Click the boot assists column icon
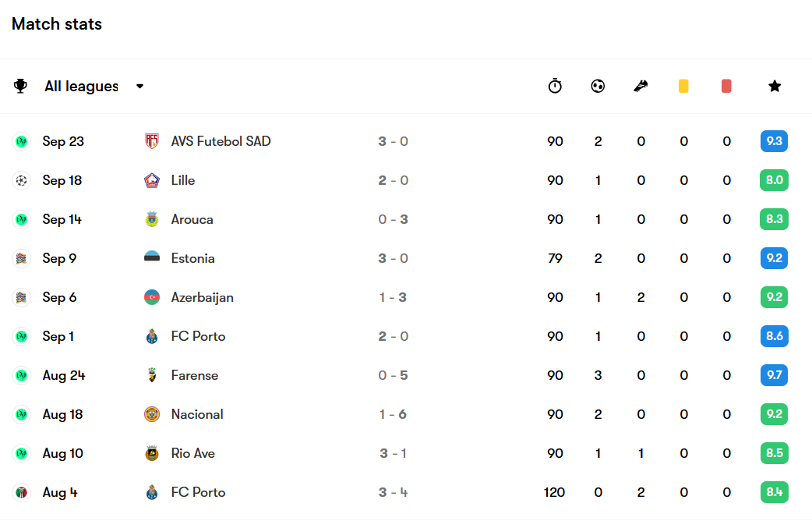This screenshot has width=812, height=521. click(x=641, y=86)
